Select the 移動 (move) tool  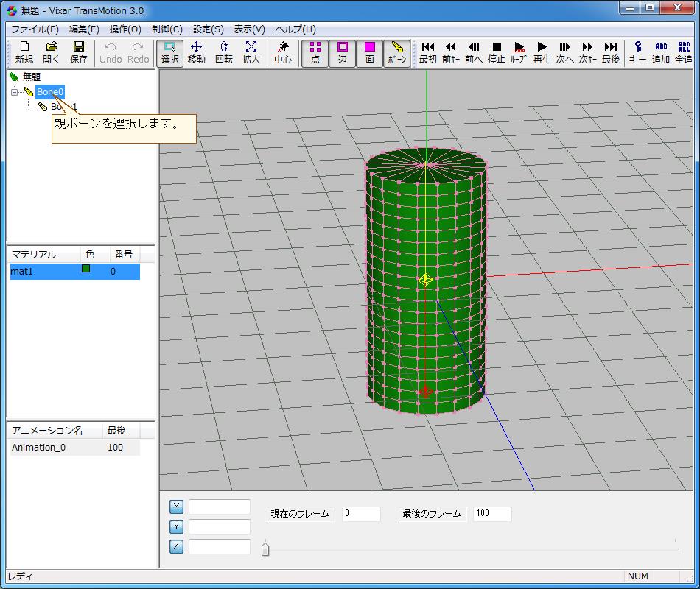[196, 53]
